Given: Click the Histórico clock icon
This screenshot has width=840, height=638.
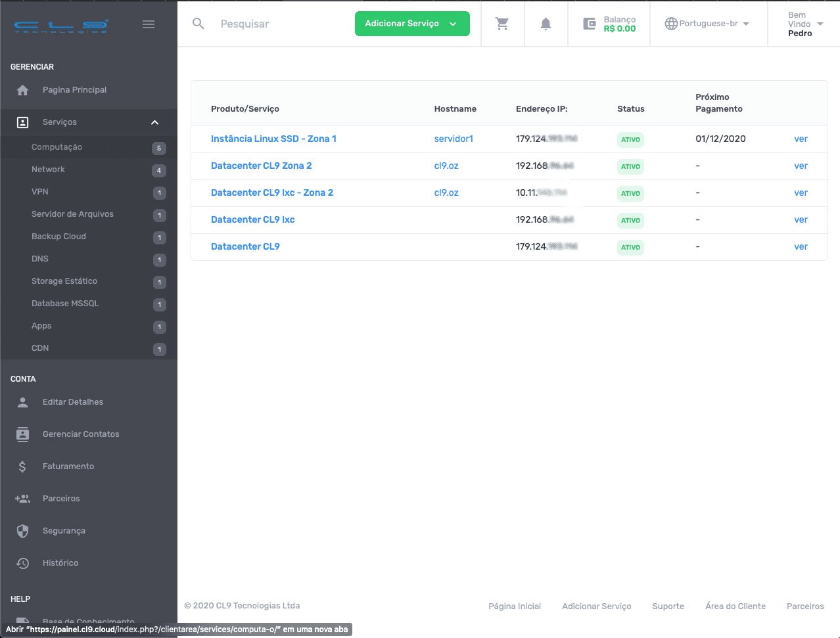Looking at the screenshot, I should click(x=23, y=563).
